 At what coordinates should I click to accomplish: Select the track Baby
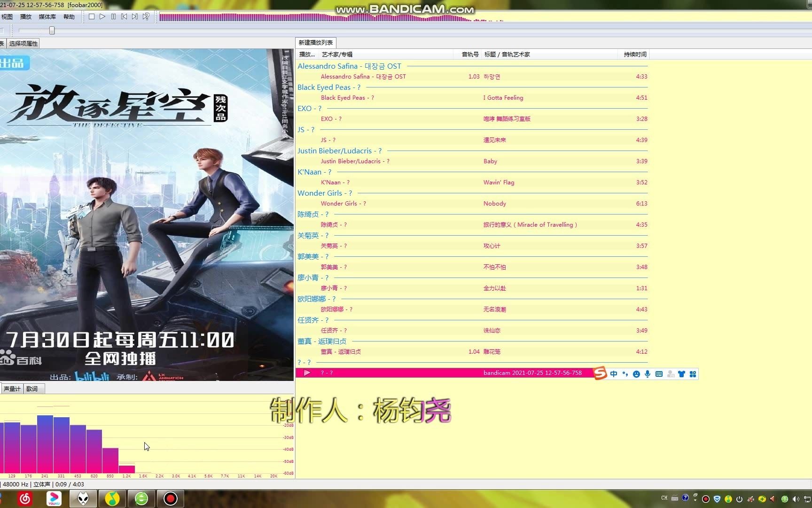pyautogui.click(x=472, y=161)
